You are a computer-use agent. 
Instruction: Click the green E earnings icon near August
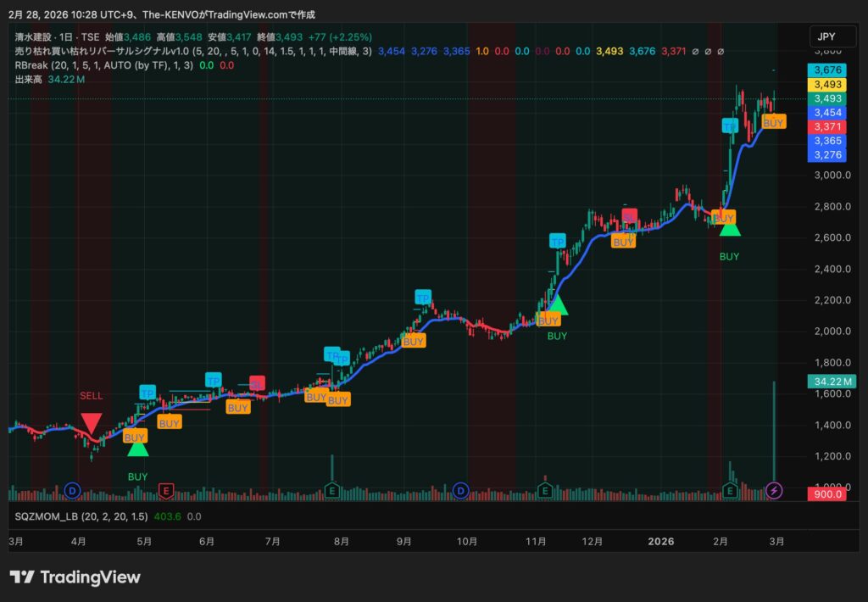tap(333, 489)
